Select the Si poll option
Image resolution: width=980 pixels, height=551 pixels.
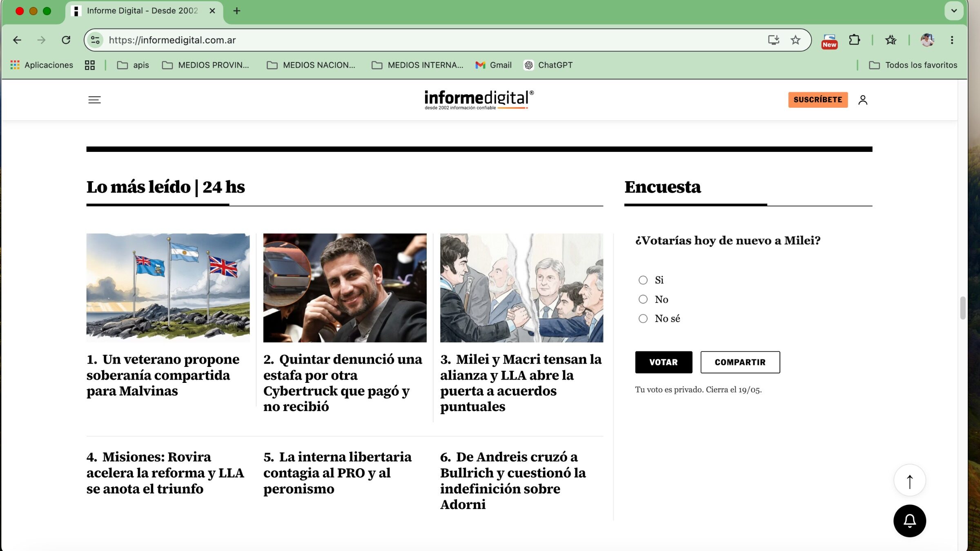(x=643, y=280)
